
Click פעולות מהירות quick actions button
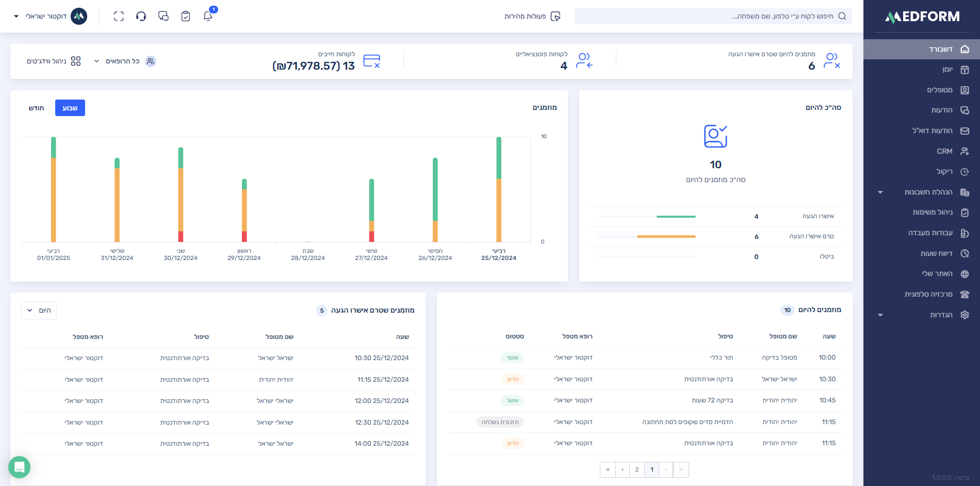point(532,16)
